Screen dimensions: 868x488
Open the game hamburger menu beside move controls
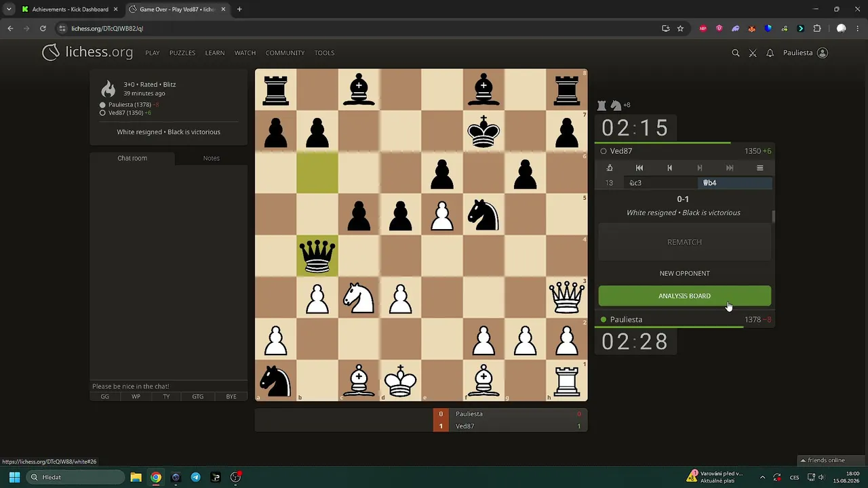[759, 168]
